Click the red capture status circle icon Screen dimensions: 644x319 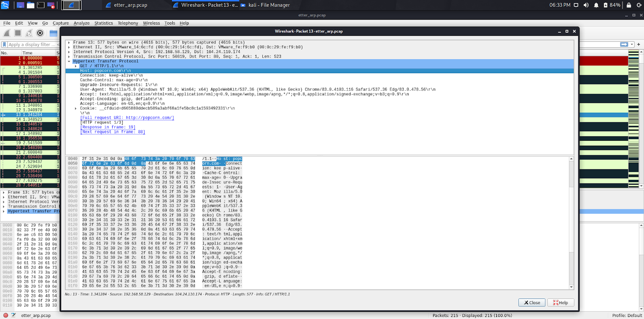coord(6,315)
